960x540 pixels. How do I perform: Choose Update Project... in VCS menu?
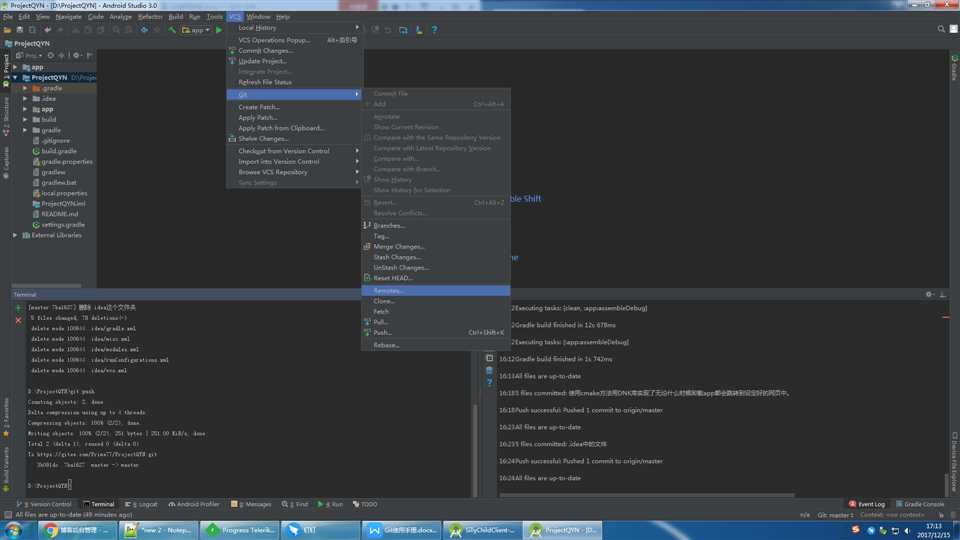294,61
